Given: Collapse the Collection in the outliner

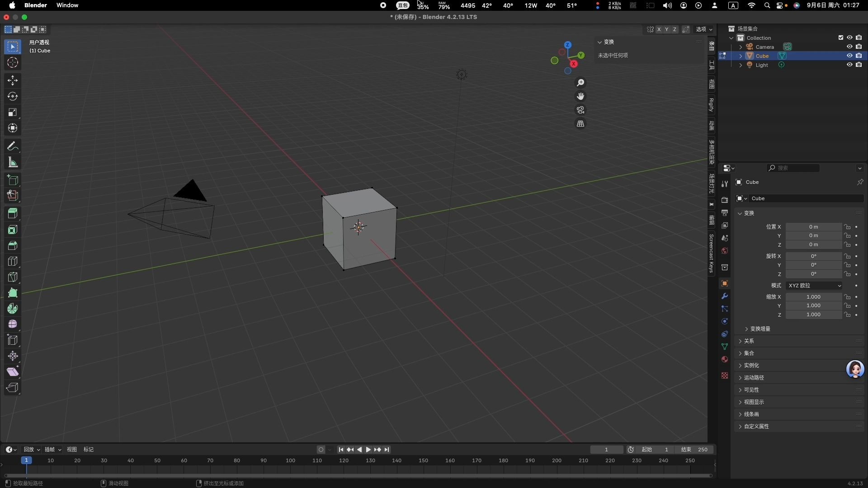Looking at the screenshot, I should click(731, 38).
